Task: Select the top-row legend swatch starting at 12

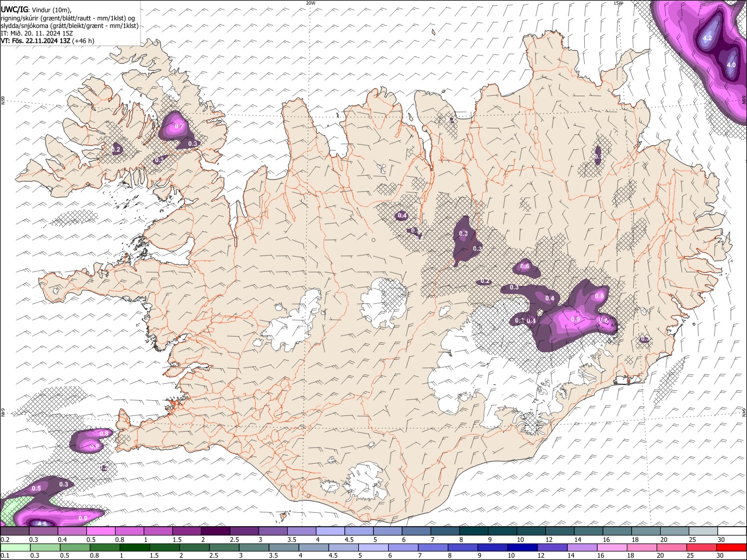Action: point(560,531)
